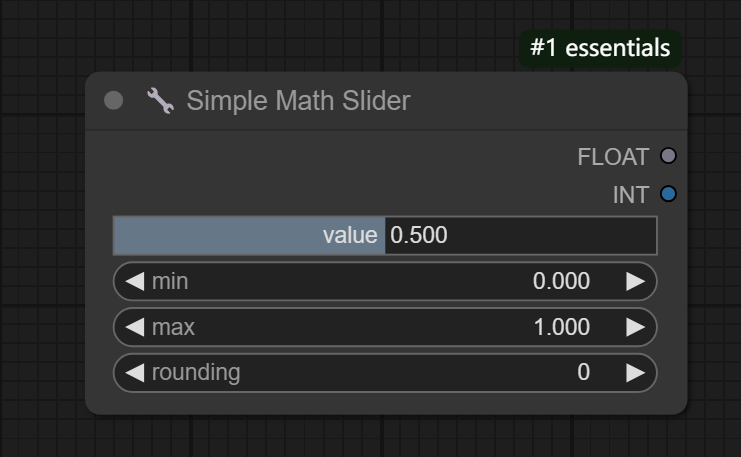The height and width of the screenshot is (457, 741).
Task: Click the INT output port
Action: tap(668, 194)
